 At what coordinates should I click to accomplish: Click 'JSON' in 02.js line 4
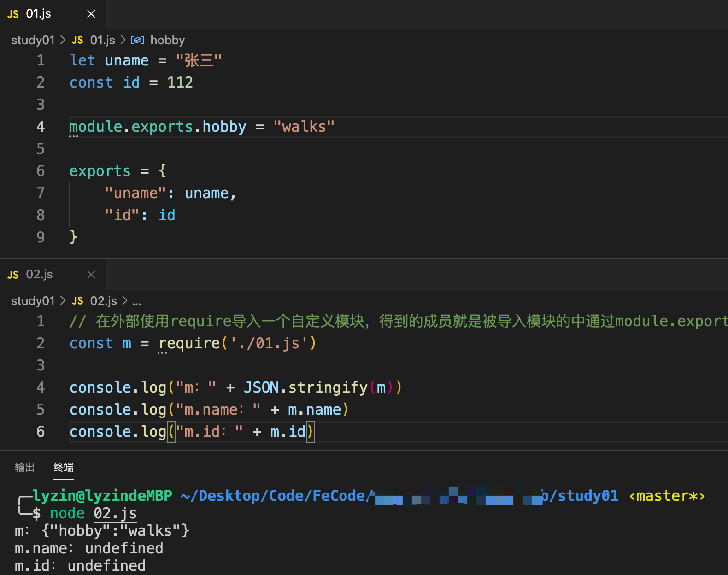261,387
